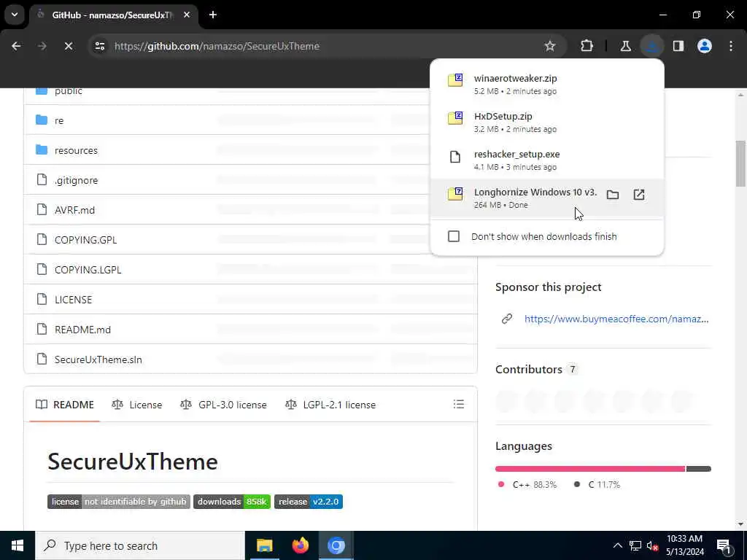The width and height of the screenshot is (747, 560).
Task: Open the public folder
Action: pyautogui.click(x=68, y=91)
